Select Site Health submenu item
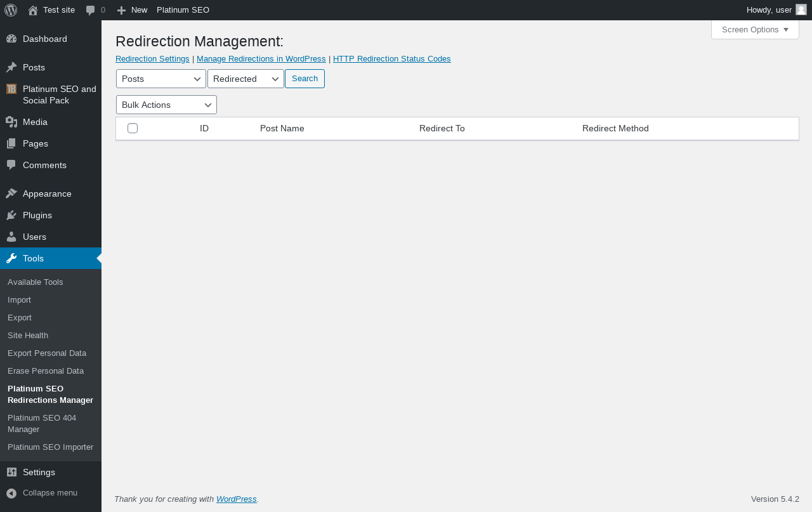The image size is (812, 512). point(28,335)
